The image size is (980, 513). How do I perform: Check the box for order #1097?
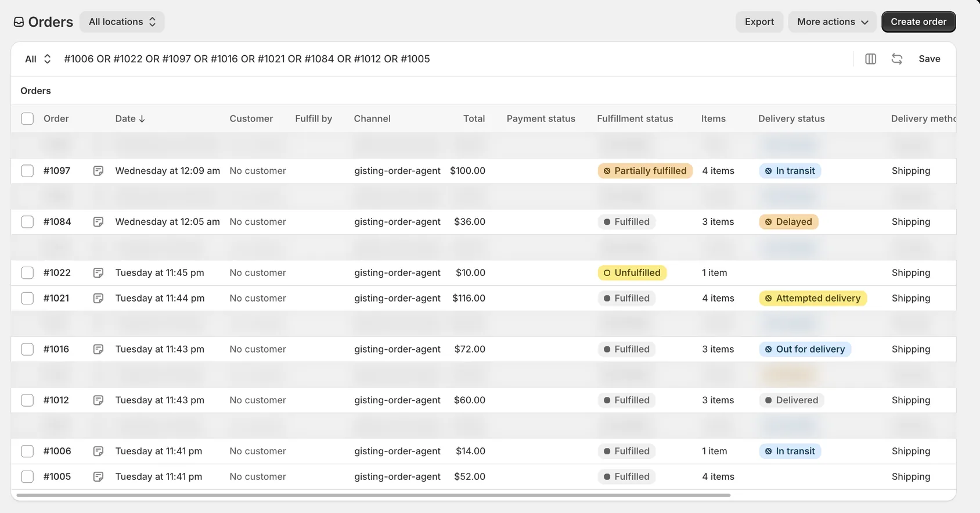(27, 171)
